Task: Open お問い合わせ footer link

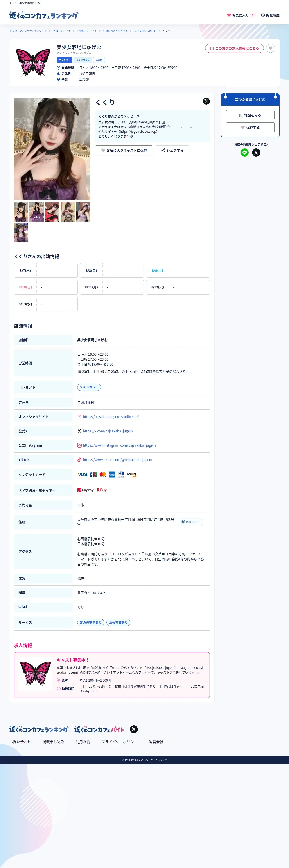Action: click(20, 742)
